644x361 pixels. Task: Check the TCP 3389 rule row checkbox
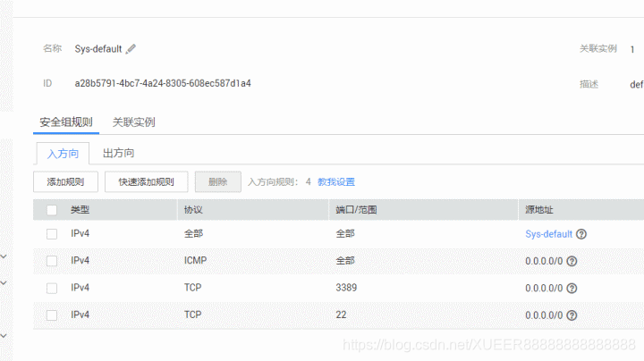click(x=52, y=288)
